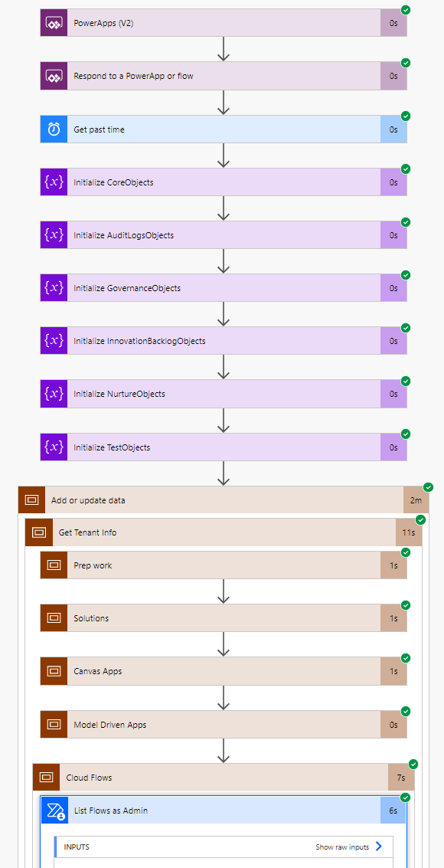The height and width of the screenshot is (868, 444).
Task: Click the scope icon on Get Tenant Info
Action: coord(38,532)
